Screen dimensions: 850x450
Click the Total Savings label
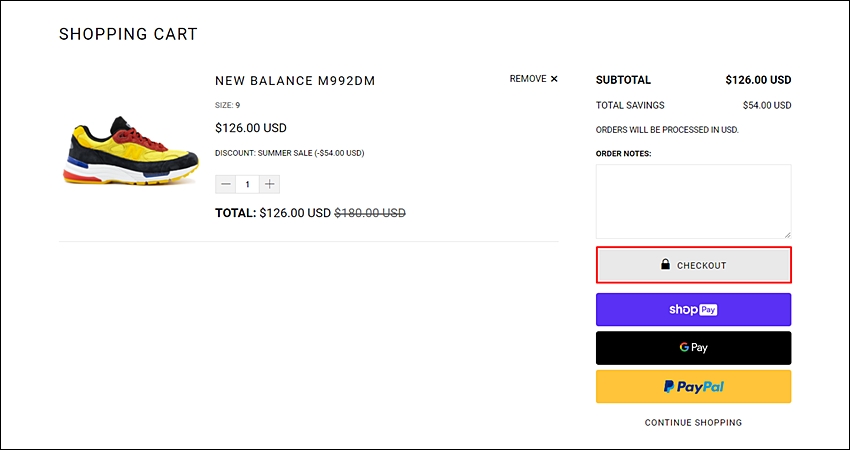tap(630, 105)
